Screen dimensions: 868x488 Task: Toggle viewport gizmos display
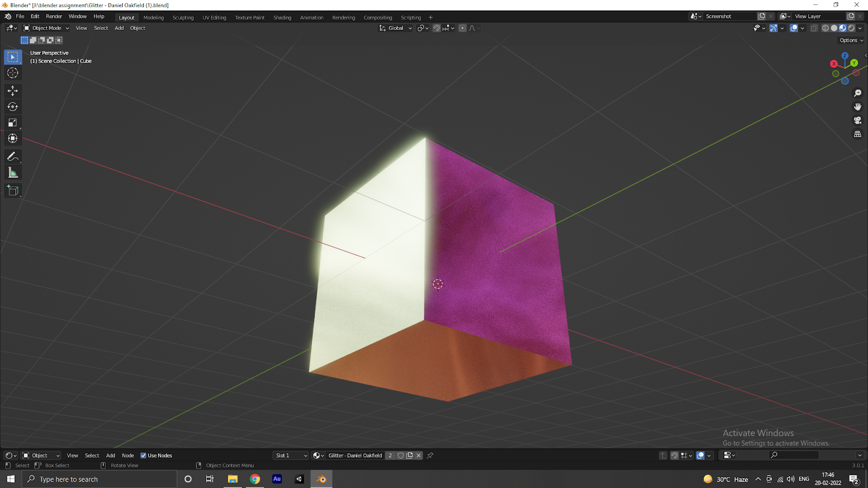click(774, 28)
